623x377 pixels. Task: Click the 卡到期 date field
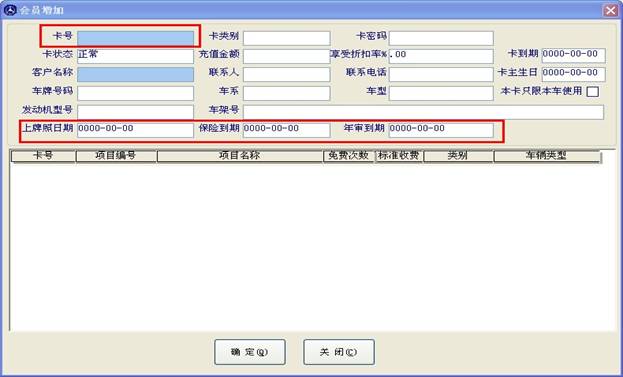573,56
